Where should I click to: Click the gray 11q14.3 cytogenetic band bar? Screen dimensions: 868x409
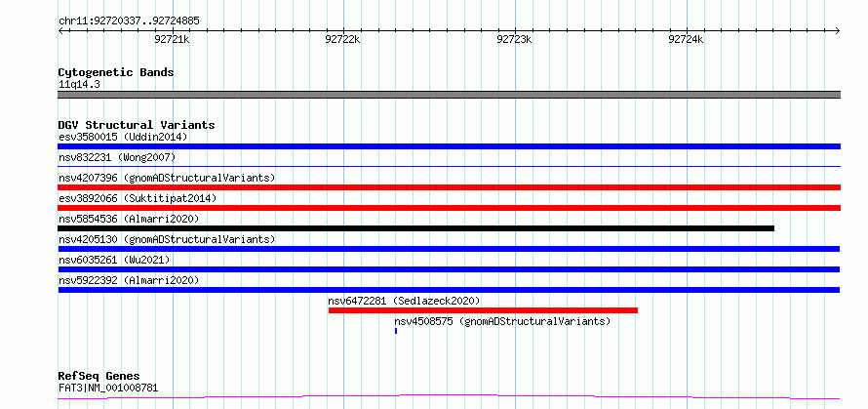click(x=449, y=95)
